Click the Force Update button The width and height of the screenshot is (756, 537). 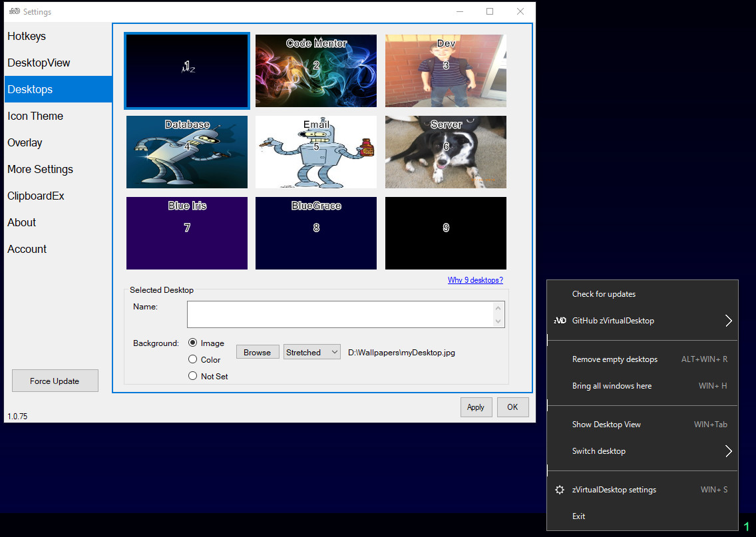tap(55, 381)
